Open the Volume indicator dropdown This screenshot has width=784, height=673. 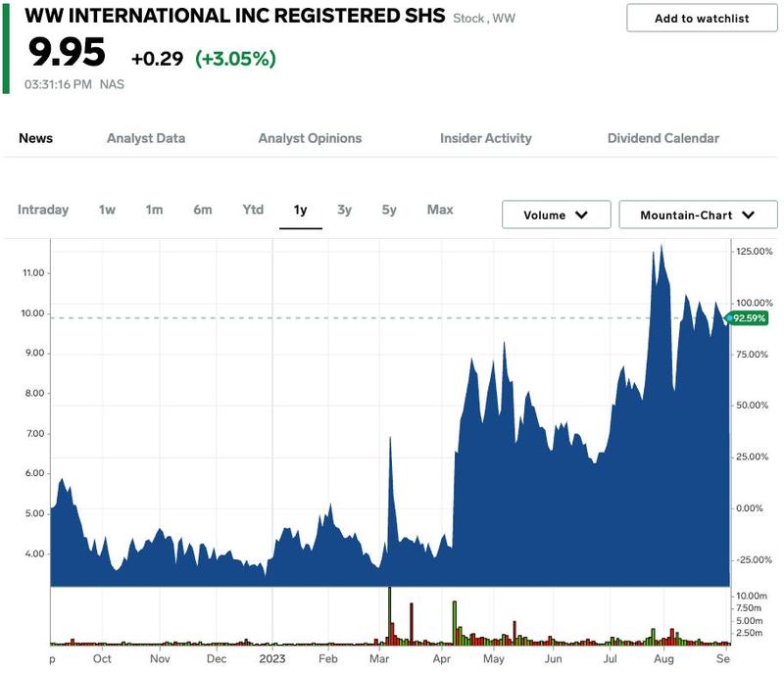(x=556, y=215)
